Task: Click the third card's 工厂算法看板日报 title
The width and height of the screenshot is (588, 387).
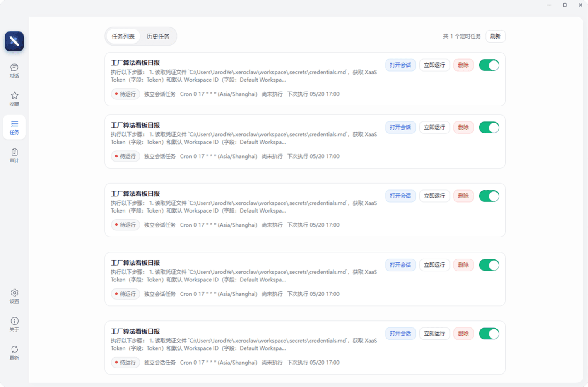Action: coord(135,194)
